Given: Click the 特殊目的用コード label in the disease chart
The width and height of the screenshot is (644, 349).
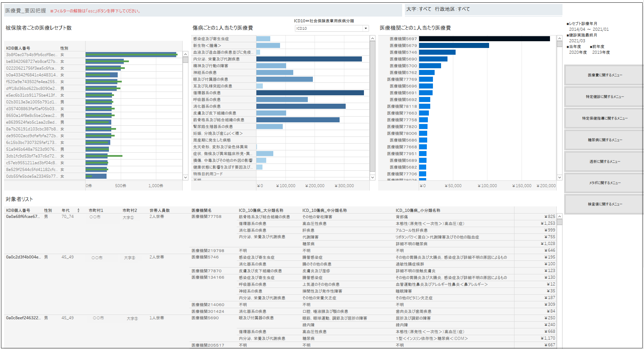Looking at the screenshot, I should click(x=208, y=174).
